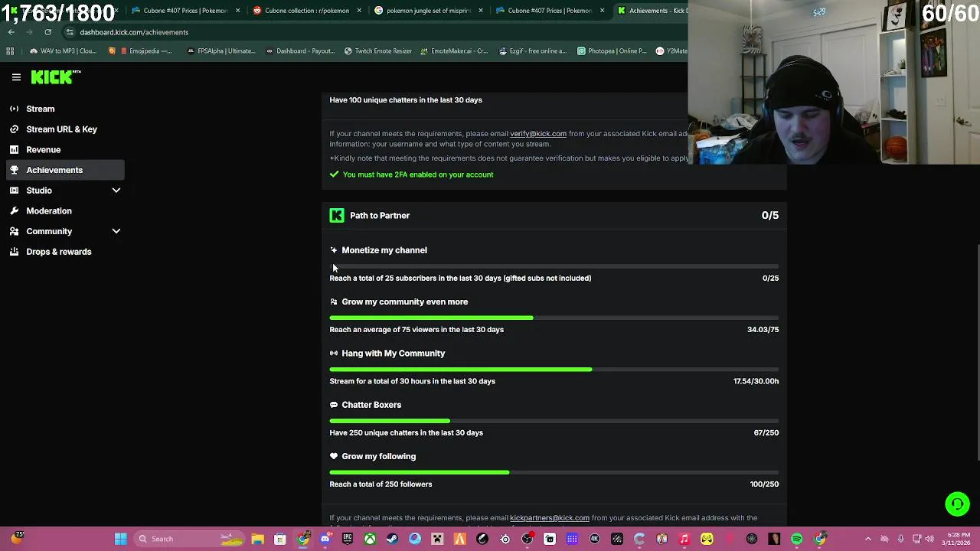Close the Cubone collection Reddit tab
Image resolution: width=980 pixels, height=551 pixels.
(359, 11)
